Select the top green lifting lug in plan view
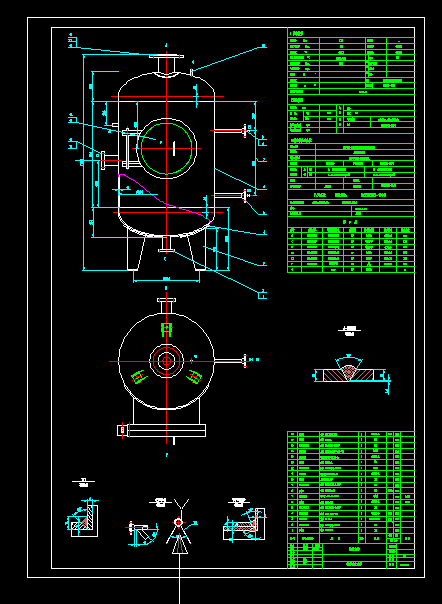442x604 pixels. 166,329
